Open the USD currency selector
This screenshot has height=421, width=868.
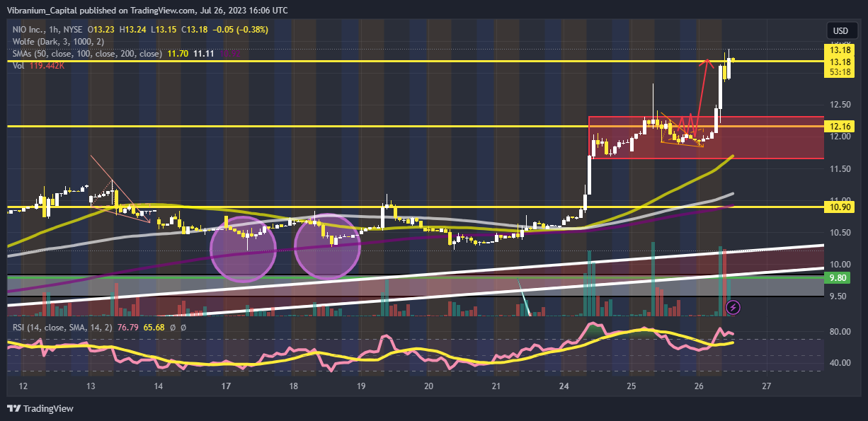tap(841, 31)
